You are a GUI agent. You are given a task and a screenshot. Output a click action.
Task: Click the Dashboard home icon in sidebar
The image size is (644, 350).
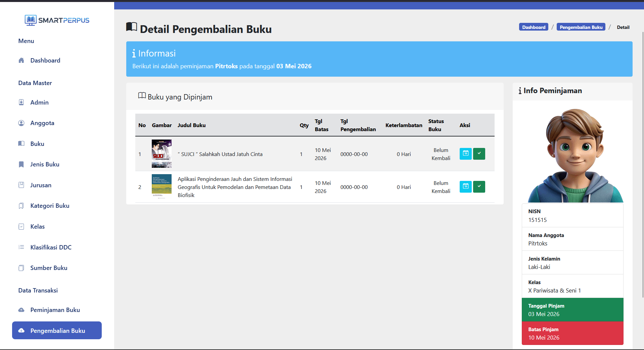pyautogui.click(x=21, y=61)
